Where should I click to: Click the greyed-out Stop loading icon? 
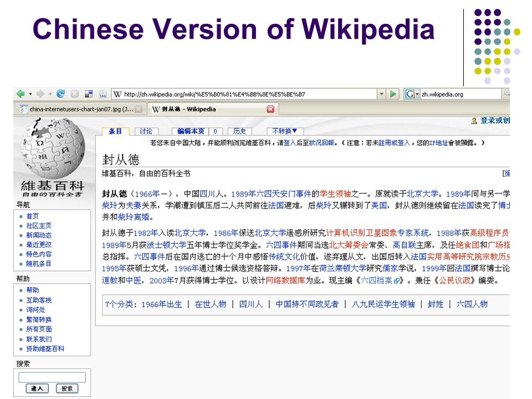click(75, 94)
